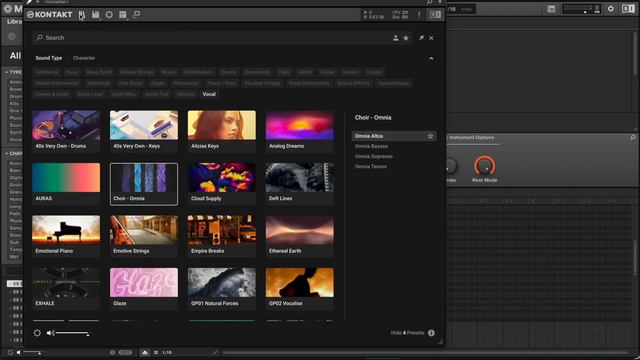Open Kontakt settings gear in header

pyautogui.click(x=109, y=15)
